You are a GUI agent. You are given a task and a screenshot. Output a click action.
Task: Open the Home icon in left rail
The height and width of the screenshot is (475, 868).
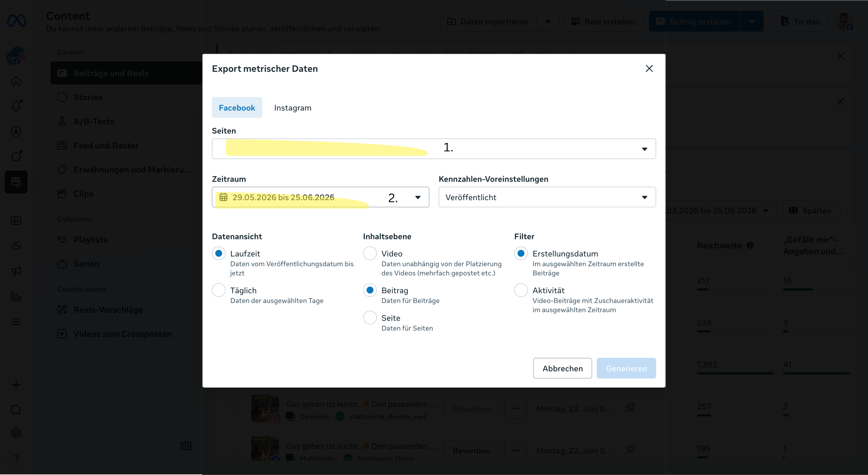point(16,81)
